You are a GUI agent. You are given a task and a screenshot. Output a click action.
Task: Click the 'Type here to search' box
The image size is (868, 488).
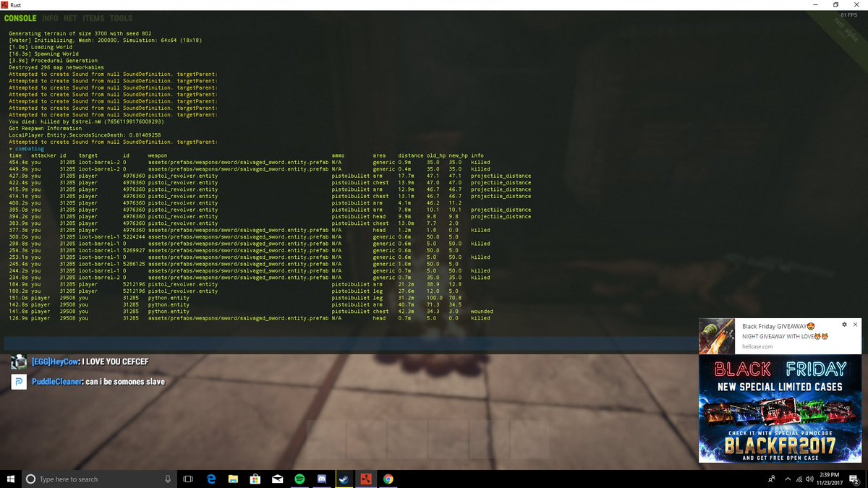98,479
